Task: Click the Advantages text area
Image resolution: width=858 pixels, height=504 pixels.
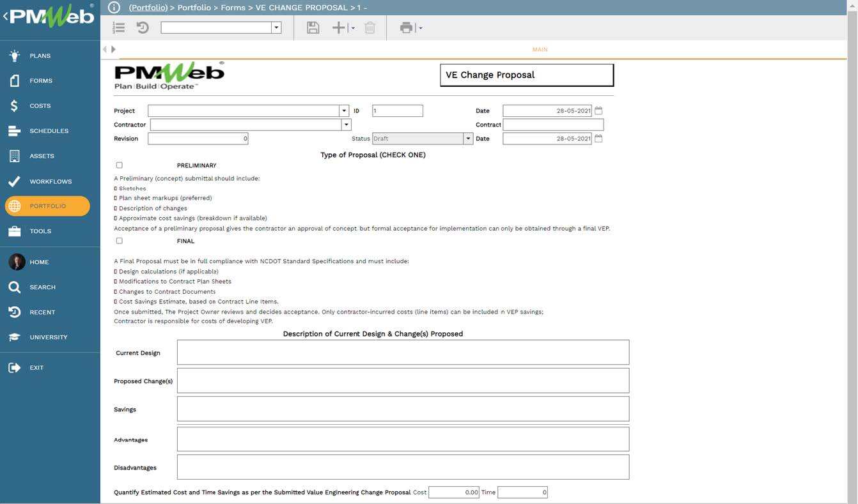Action: 403,439
